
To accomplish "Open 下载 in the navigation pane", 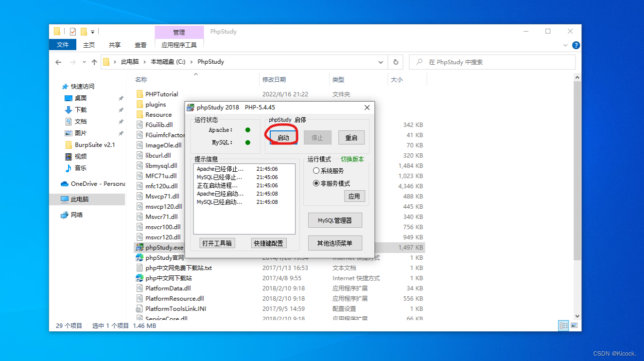I will [81, 110].
